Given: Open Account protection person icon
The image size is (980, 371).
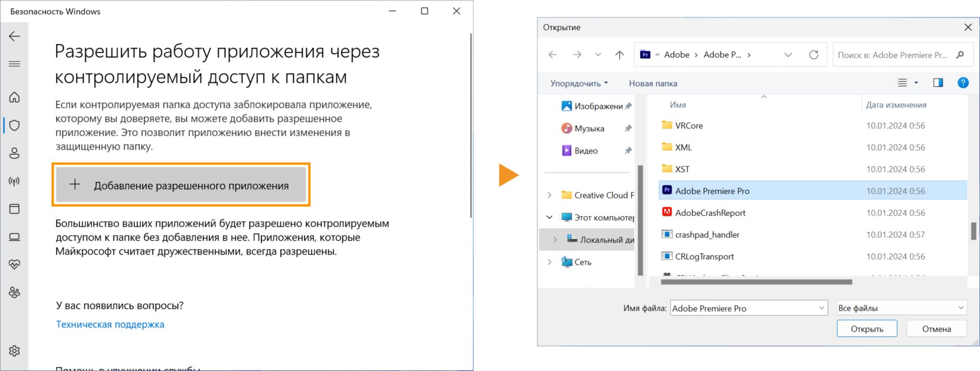Looking at the screenshot, I should [14, 153].
